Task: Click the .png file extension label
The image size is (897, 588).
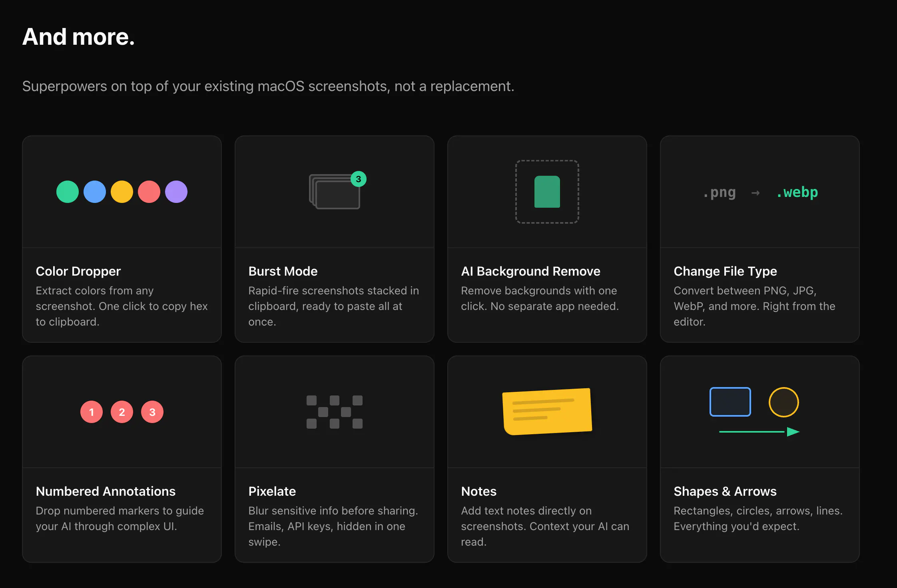Action: coord(720,193)
